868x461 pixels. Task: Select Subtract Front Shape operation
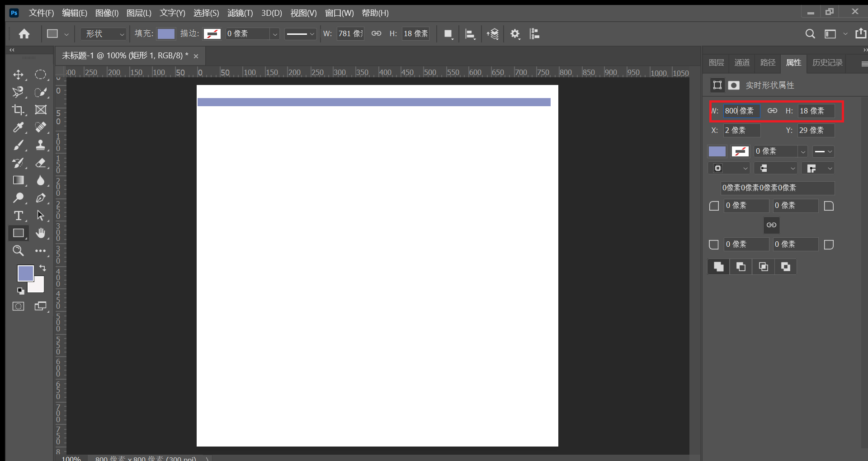pyautogui.click(x=741, y=267)
